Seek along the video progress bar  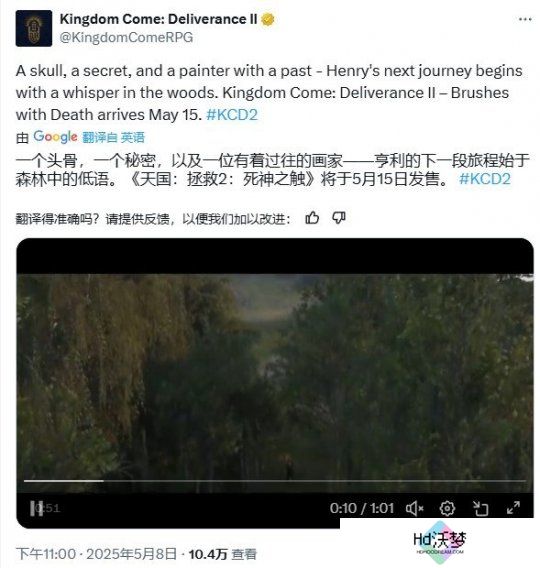point(275,481)
